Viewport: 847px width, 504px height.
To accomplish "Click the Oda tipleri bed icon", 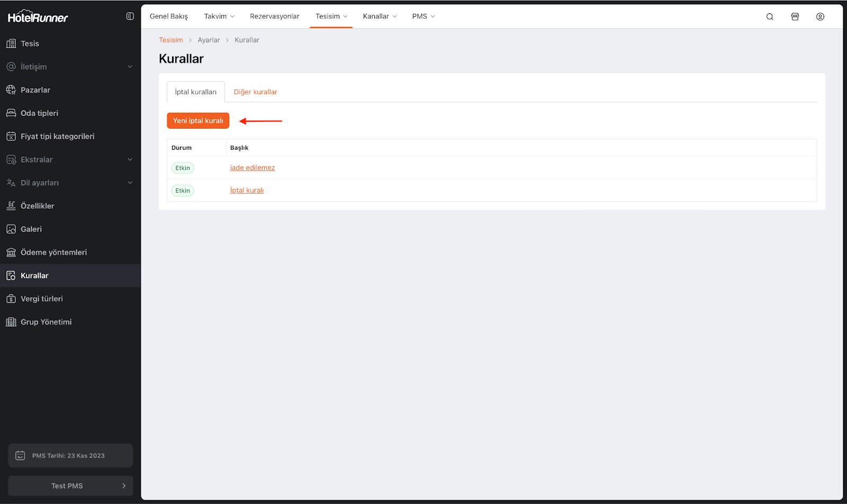I will click(x=11, y=113).
